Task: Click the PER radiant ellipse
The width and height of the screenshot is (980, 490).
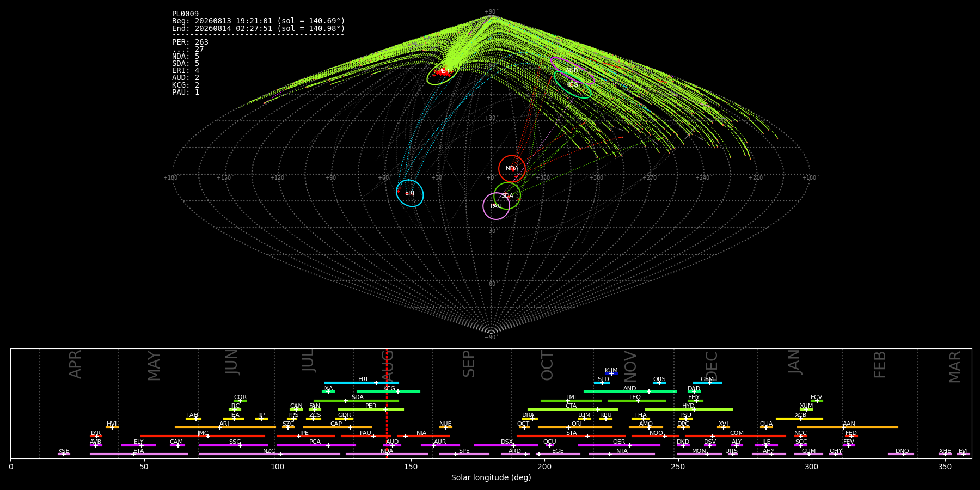Action: tap(442, 72)
